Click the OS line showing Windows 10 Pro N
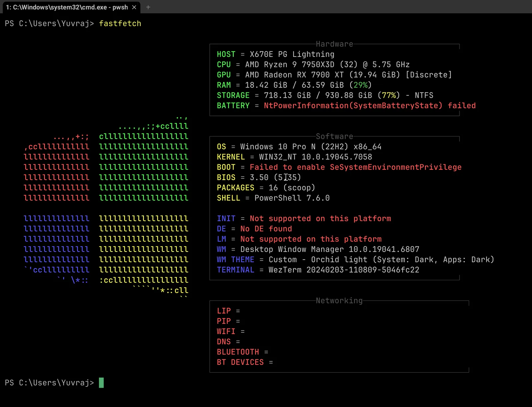532x407 pixels. coord(299,146)
